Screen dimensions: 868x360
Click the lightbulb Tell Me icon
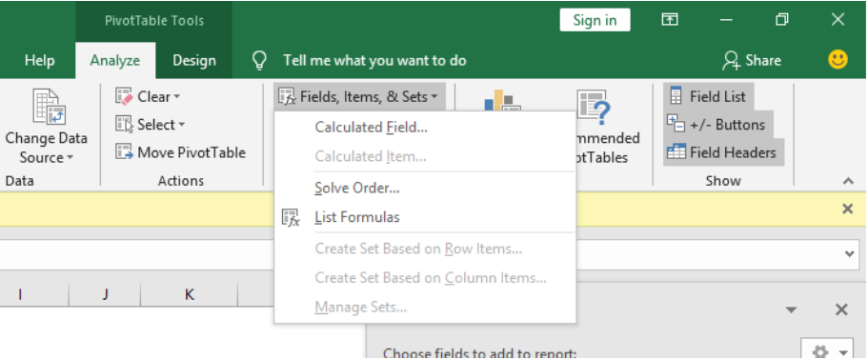pos(259,60)
